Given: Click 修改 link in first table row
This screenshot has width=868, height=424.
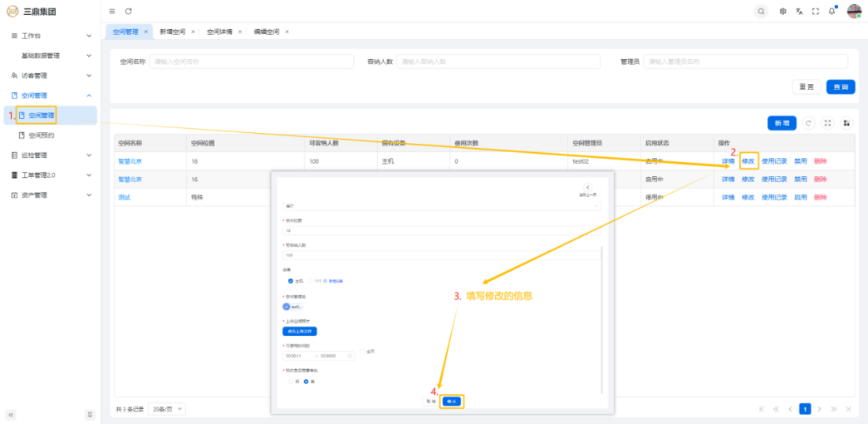Looking at the screenshot, I should click(748, 161).
